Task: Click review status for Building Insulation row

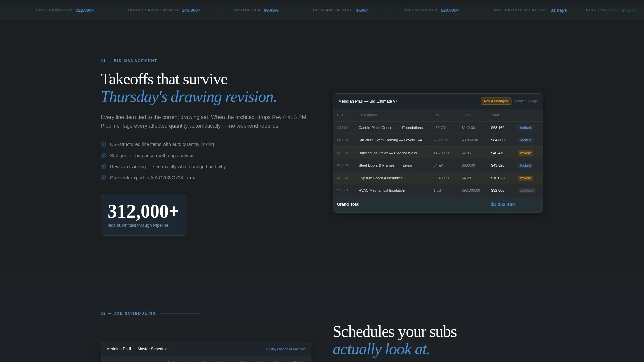Action: 525,153
